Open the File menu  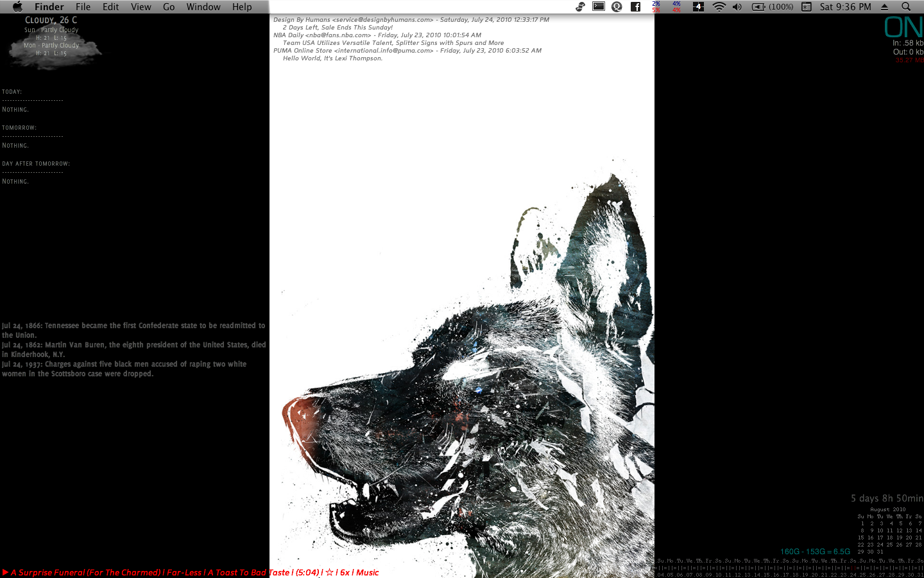coord(83,6)
